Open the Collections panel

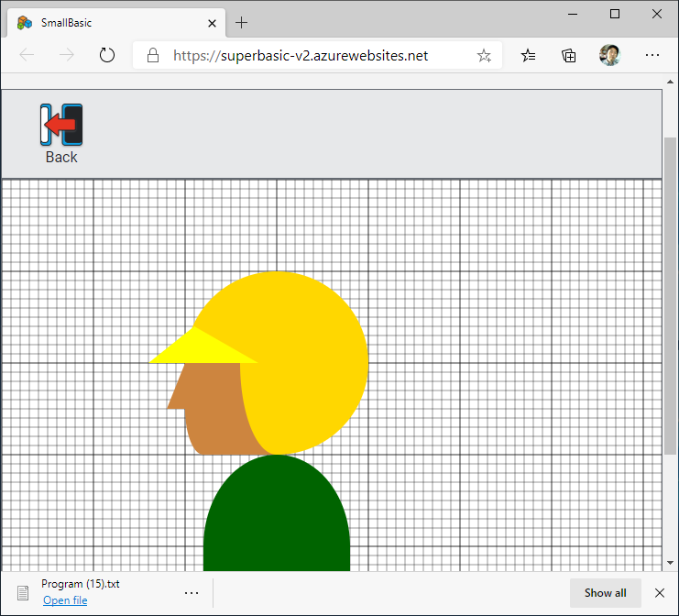click(568, 55)
